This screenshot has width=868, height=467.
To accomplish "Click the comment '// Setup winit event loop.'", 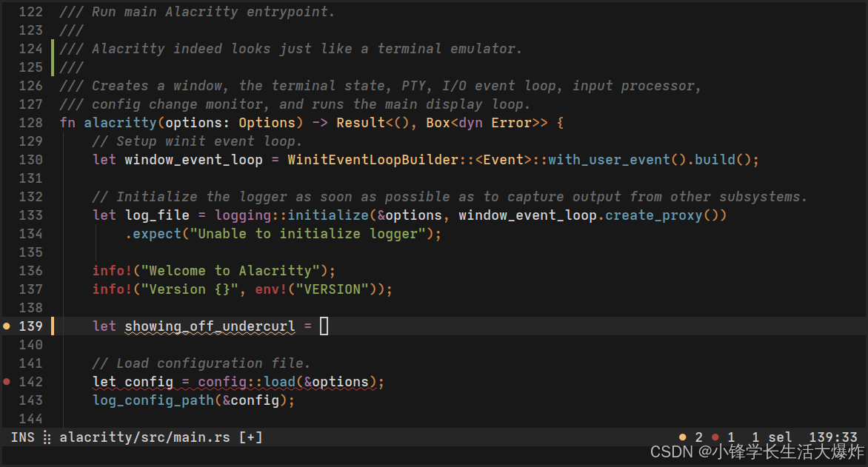I will [198, 141].
